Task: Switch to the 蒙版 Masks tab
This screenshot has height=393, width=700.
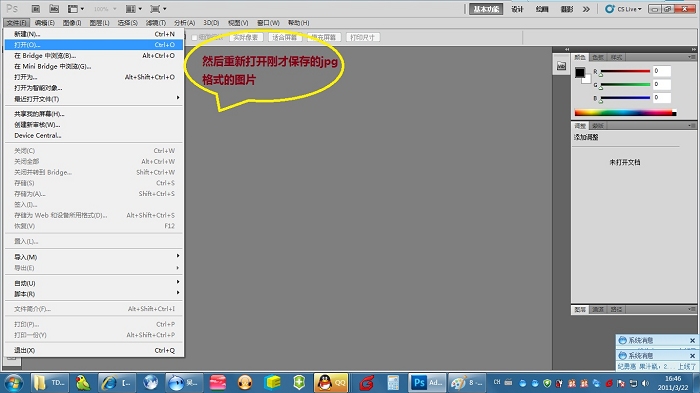Action: point(598,125)
